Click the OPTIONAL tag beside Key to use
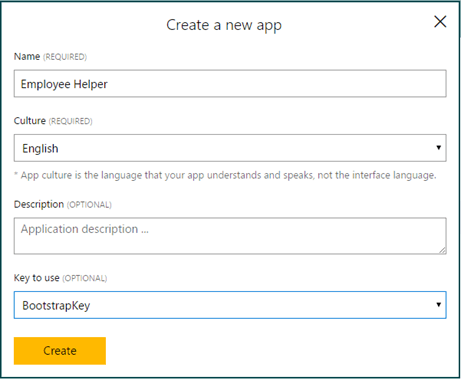 point(85,278)
